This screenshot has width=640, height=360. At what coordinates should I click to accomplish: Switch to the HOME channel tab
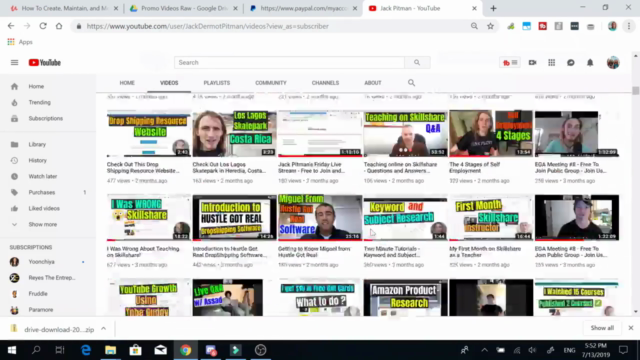(x=127, y=83)
